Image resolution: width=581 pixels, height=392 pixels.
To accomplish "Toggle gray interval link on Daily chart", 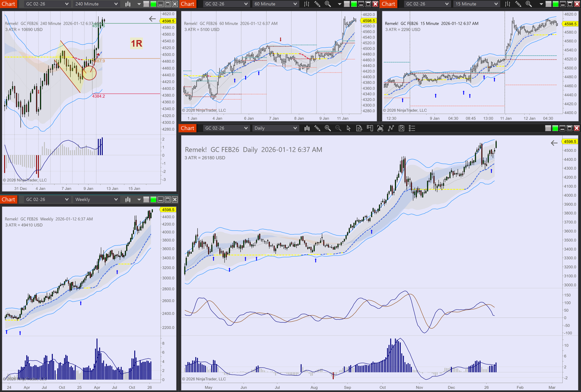I will [x=548, y=128].
